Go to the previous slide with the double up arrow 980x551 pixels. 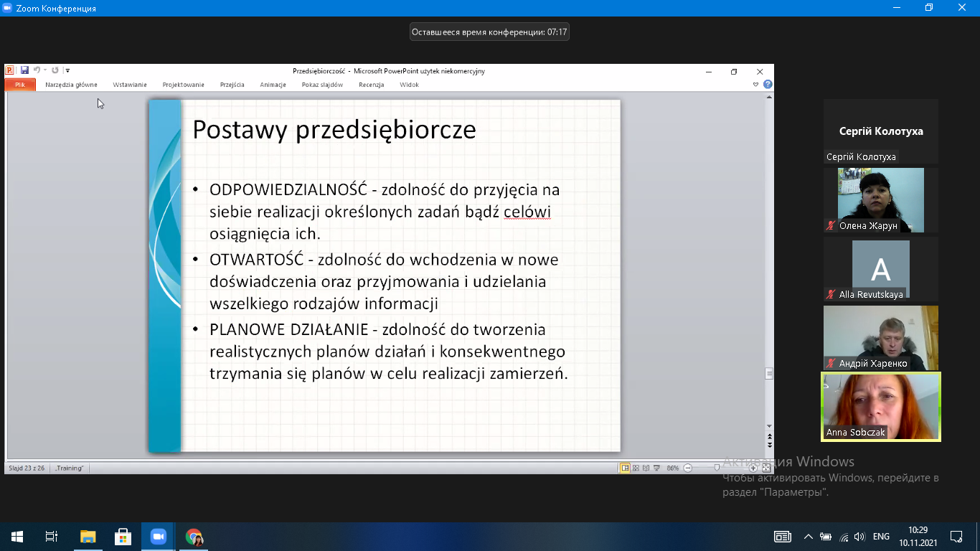pyautogui.click(x=770, y=436)
